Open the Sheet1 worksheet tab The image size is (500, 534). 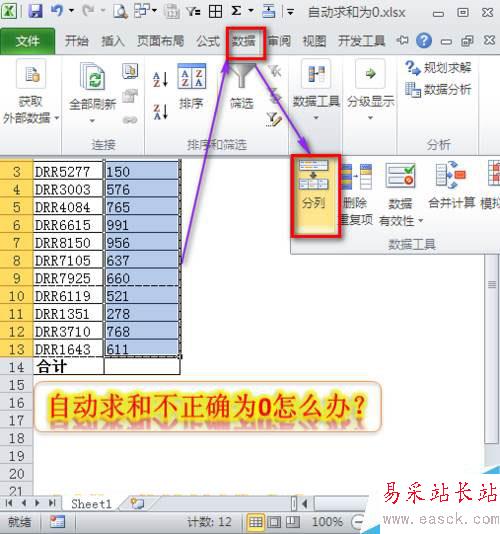click(91, 503)
